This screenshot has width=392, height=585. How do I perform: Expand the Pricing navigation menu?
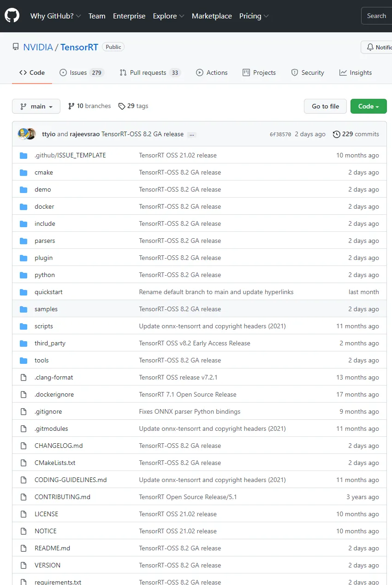[x=254, y=16]
